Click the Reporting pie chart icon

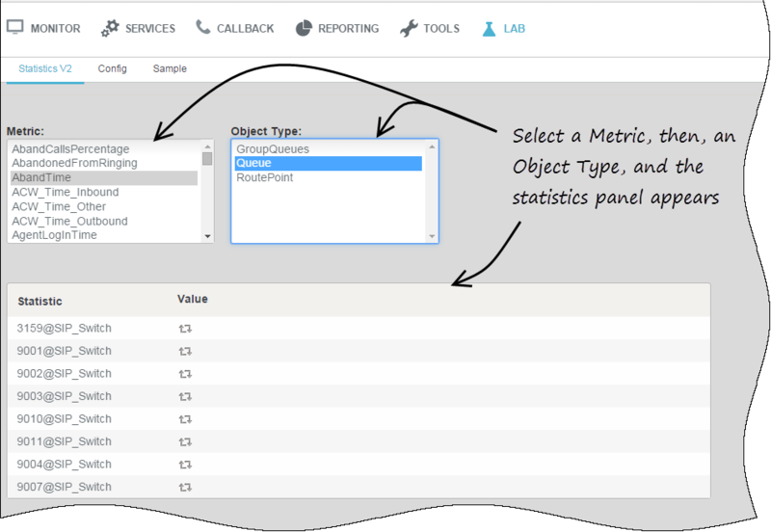[x=304, y=28]
